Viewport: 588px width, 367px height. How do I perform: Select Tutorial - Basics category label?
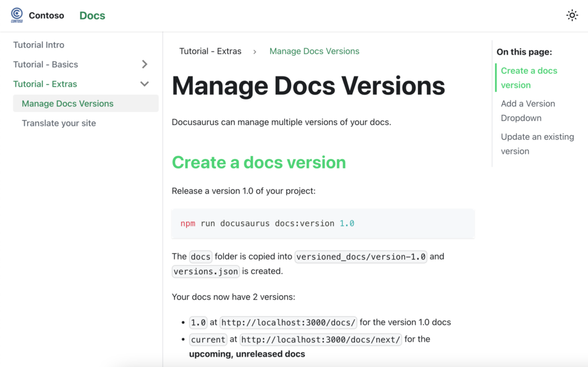tap(46, 64)
